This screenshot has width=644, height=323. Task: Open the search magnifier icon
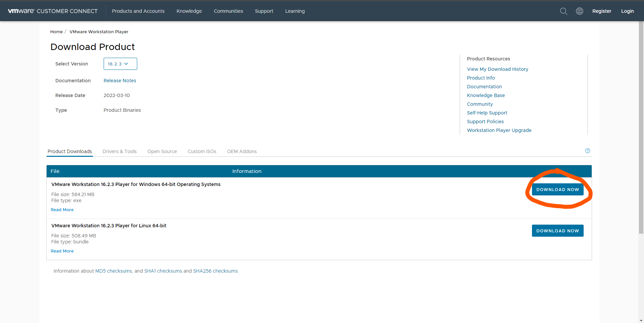click(563, 11)
